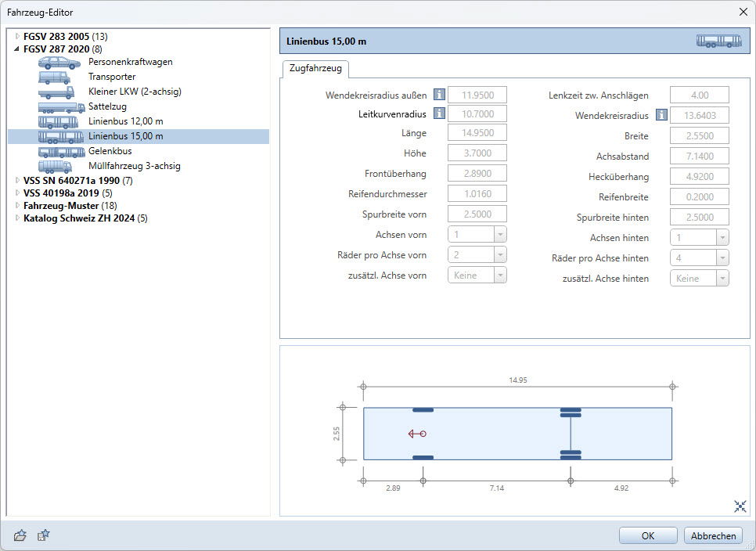The width and height of the screenshot is (756, 551).
Task: Click the Personenkraftwagen car icon
Action: [59, 63]
